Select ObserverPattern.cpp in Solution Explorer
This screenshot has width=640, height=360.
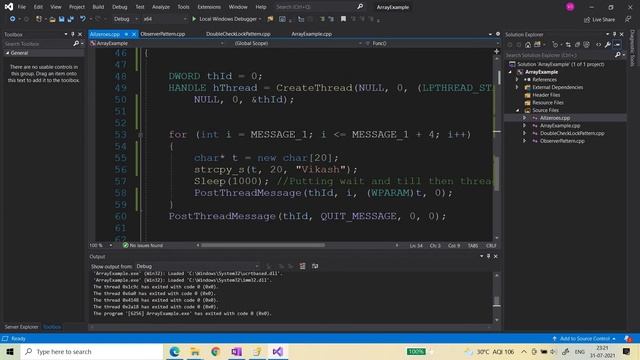coord(562,141)
